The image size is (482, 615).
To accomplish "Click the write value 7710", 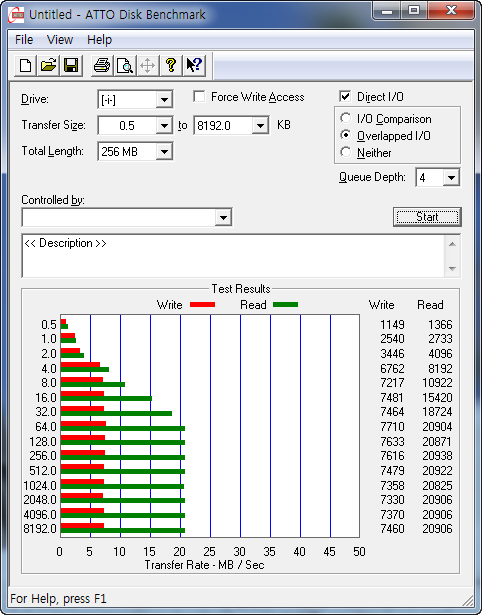I will tap(392, 426).
